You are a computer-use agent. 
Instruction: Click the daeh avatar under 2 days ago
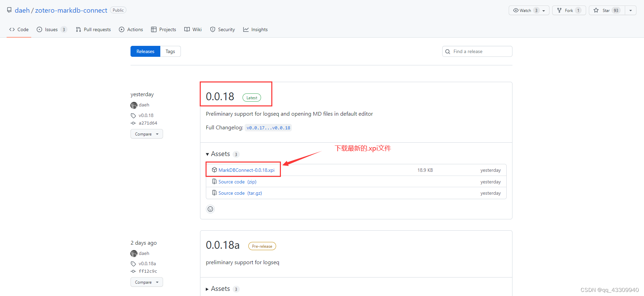click(134, 254)
